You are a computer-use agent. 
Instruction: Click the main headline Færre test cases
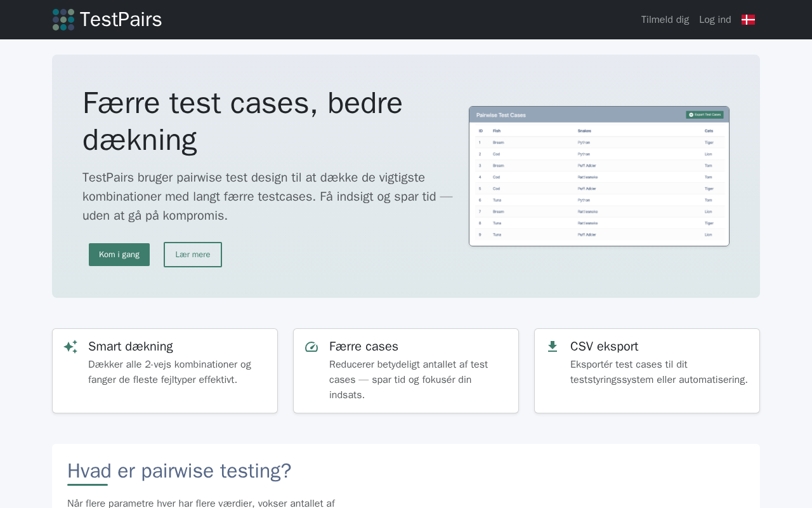242,121
